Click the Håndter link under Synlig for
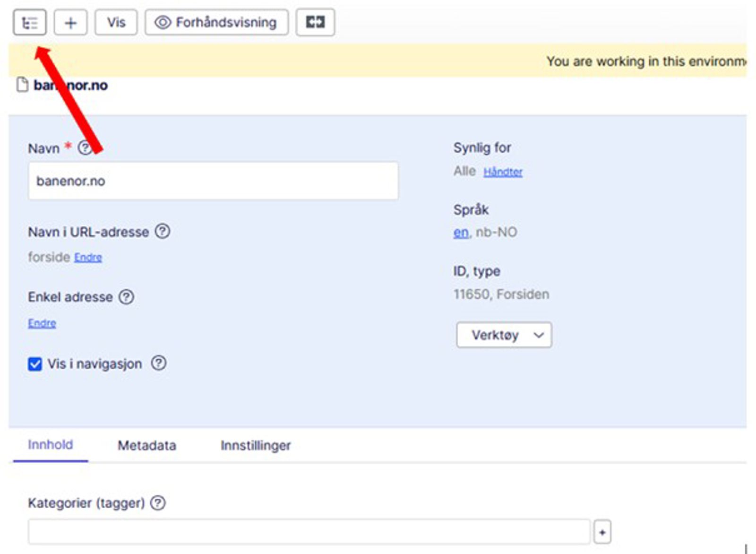The height and width of the screenshot is (554, 756). [503, 172]
